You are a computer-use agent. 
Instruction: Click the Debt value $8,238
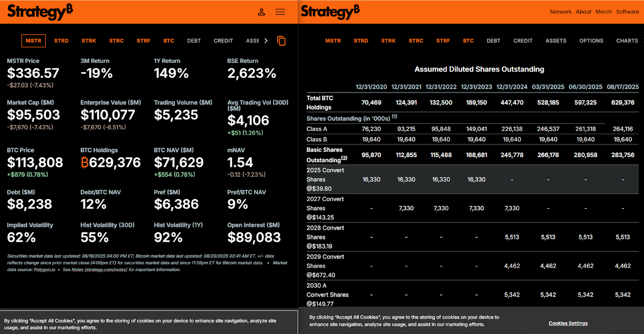click(29, 205)
